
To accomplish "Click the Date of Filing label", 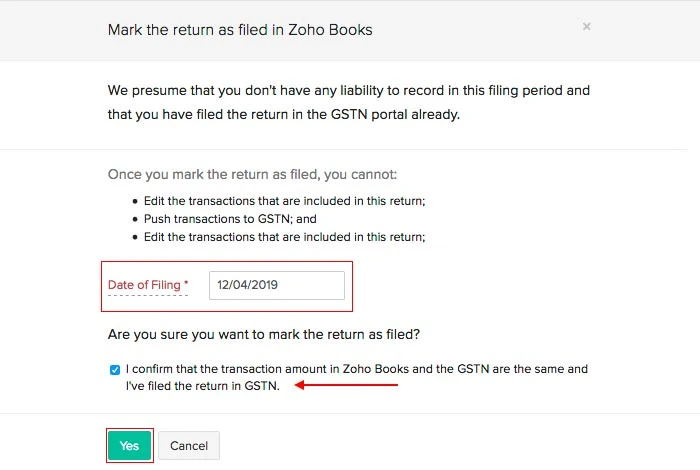I will click(x=144, y=285).
